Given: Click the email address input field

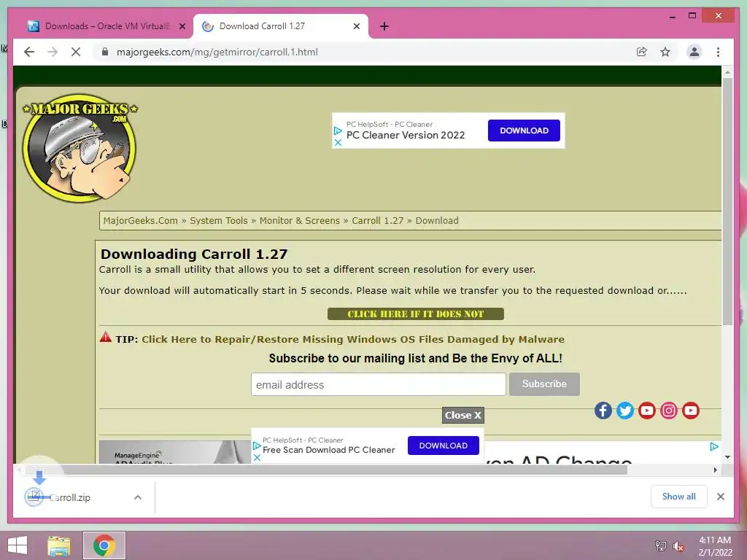Looking at the screenshot, I should pyautogui.click(x=379, y=384).
